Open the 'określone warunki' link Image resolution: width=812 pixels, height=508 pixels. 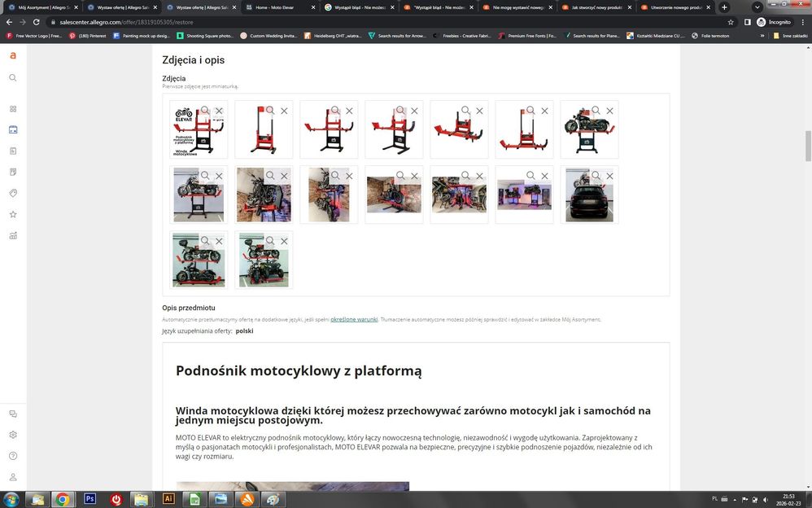354,319
